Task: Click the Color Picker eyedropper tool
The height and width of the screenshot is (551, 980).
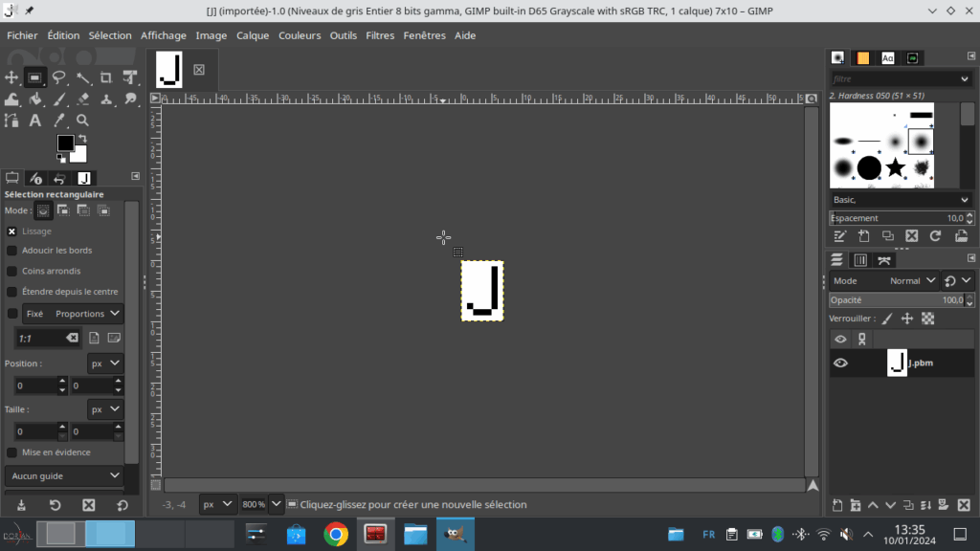Action: 59,121
